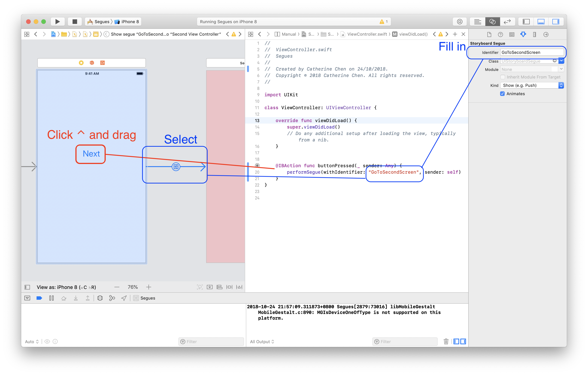The image size is (588, 375).
Task: Uncheck the Animates checkbox
Action: click(502, 94)
